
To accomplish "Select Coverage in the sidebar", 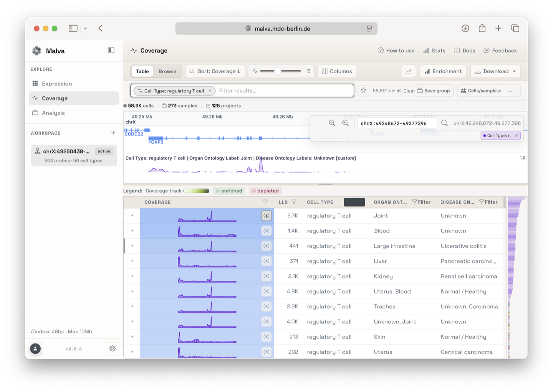I will pos(74,98).
